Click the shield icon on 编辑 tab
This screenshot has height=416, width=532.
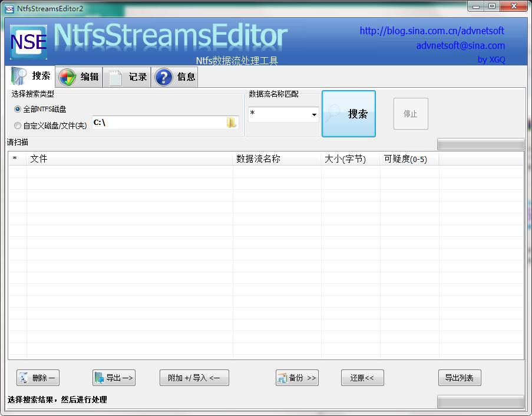click(68, 77)
